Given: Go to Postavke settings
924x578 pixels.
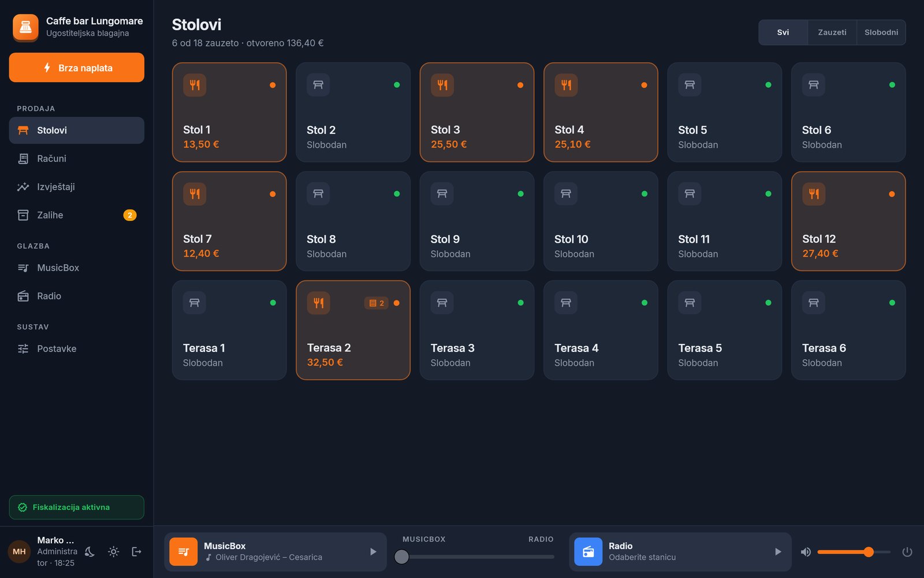Looking at the screenshot, I should (76, 349).
